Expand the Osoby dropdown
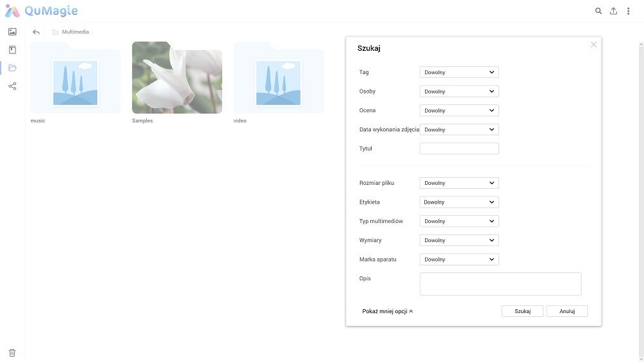This screenshot has width=644, height=362. tap(459, 91)
